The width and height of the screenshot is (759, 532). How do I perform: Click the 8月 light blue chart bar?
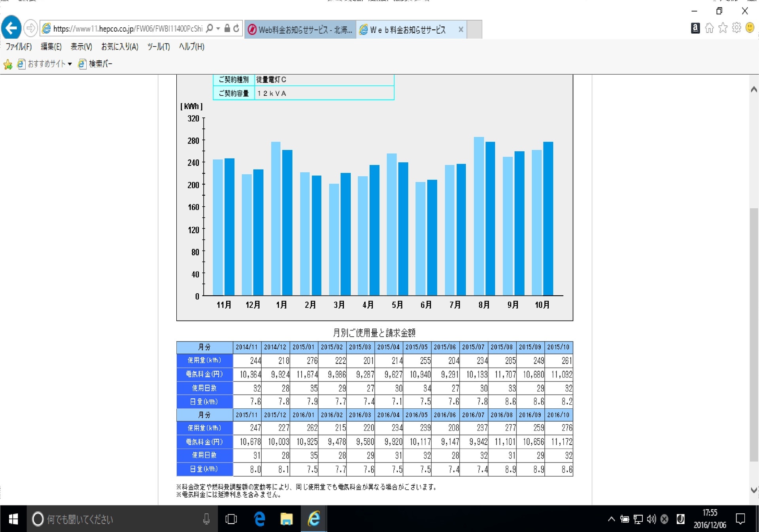[x=479, y=216]
